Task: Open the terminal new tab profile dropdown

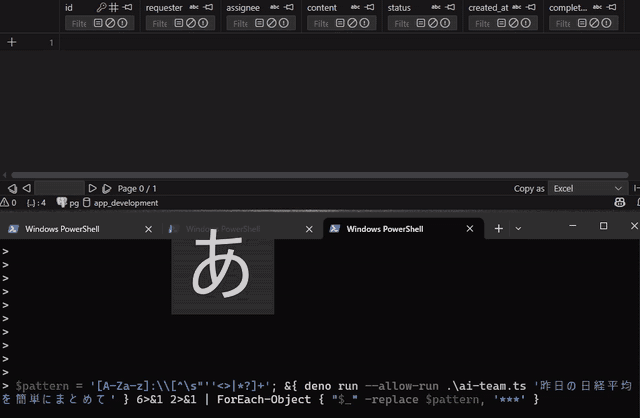Action: click(518, 228)
